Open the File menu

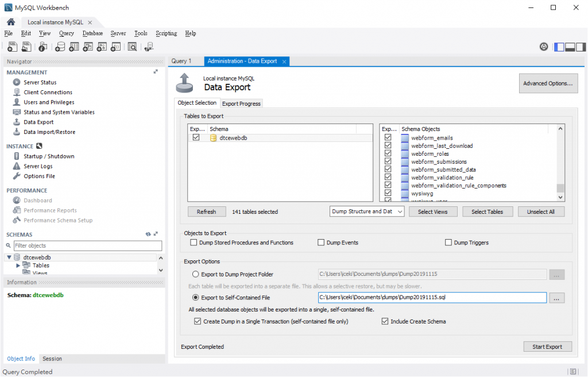(x=8, y=33)
